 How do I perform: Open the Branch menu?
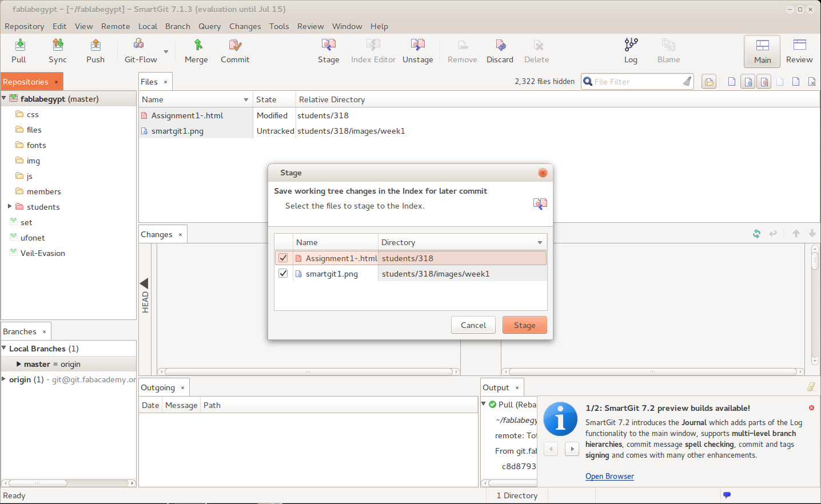[178, 26]
